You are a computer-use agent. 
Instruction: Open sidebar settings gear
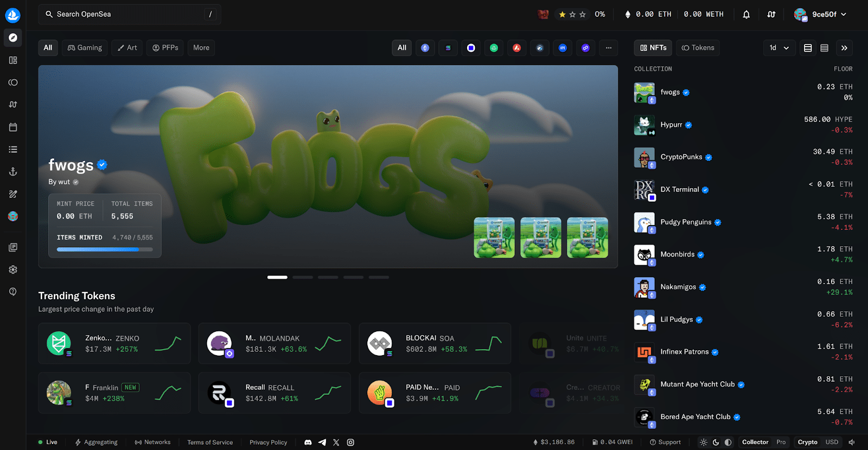(13, 269)
